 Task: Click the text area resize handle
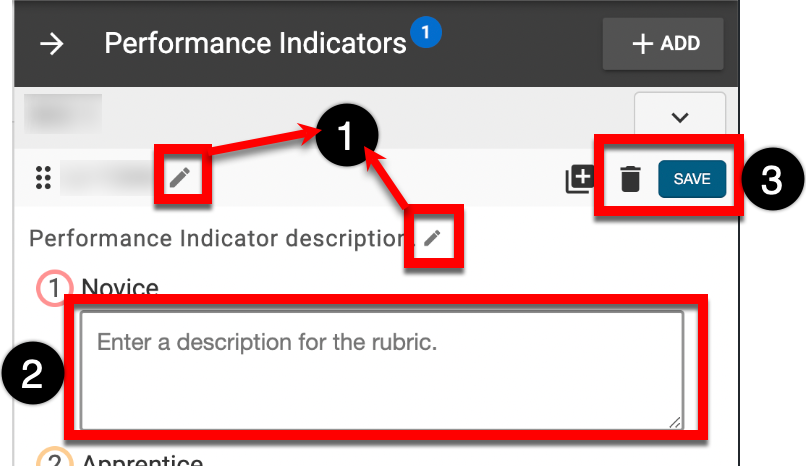tap(676, 422)
